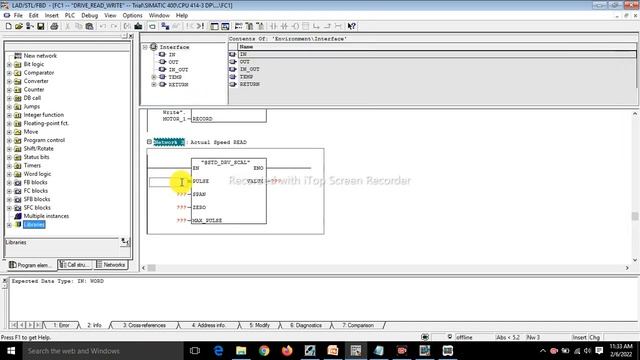Click the Open branch toolbar icon
The width and height of the screenshot is (640, 360).
pyautogui.click(x=316, y=26)
